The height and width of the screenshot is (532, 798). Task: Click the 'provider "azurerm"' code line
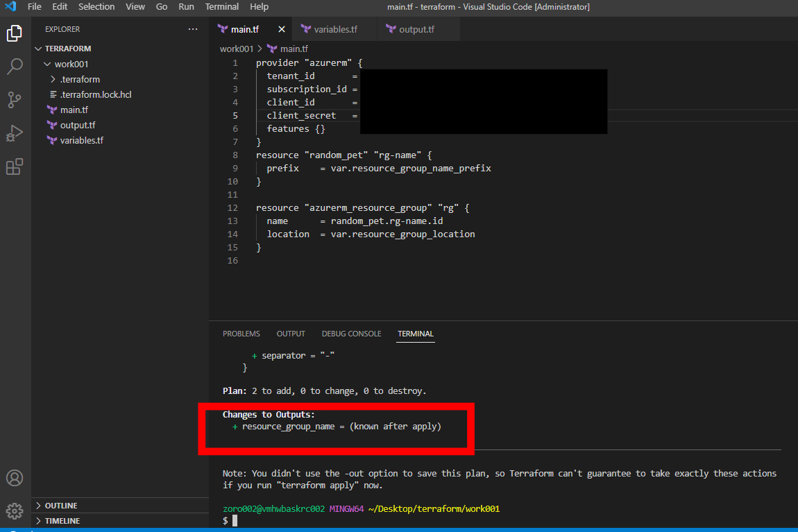coord(309,63)
